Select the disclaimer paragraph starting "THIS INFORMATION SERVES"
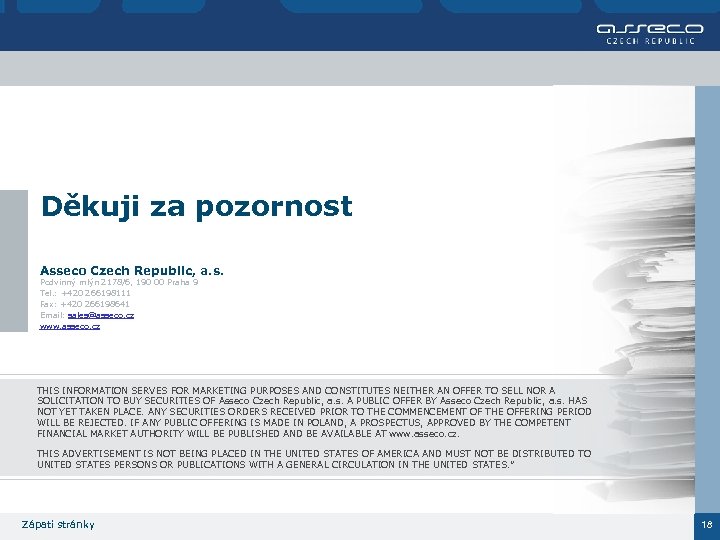The image size is (720, 540). (315, 412)
